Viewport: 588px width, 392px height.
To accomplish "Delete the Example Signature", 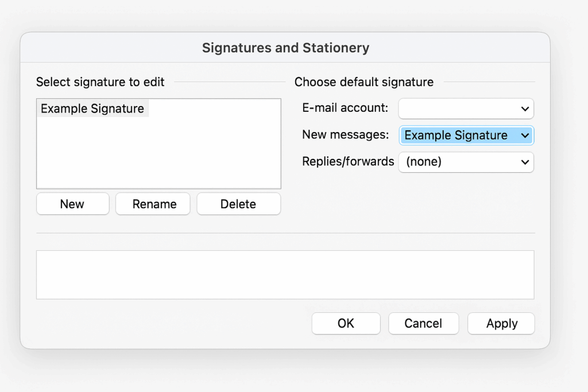I will tap(238, 204).
